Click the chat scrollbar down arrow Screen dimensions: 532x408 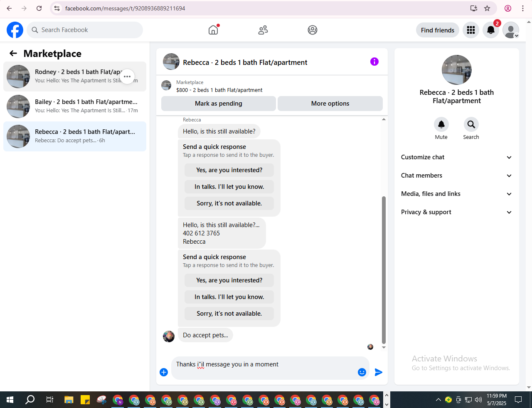tap(384, 347)
